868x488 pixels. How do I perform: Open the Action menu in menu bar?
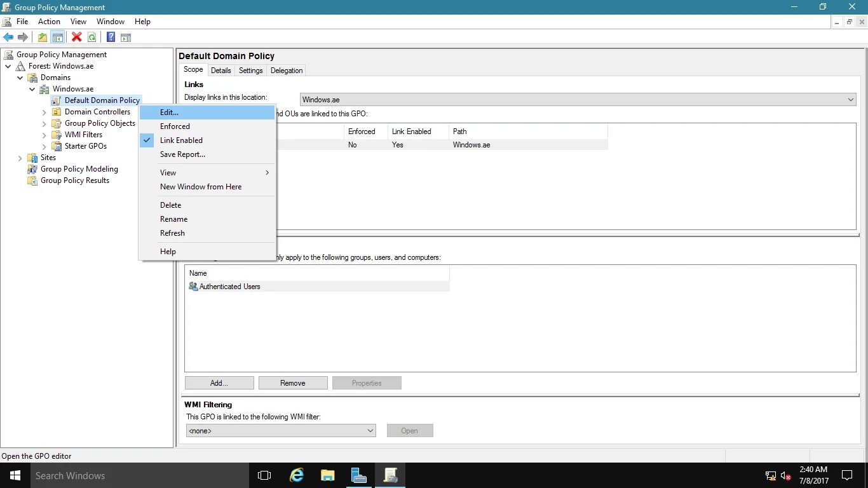(49, 22)
